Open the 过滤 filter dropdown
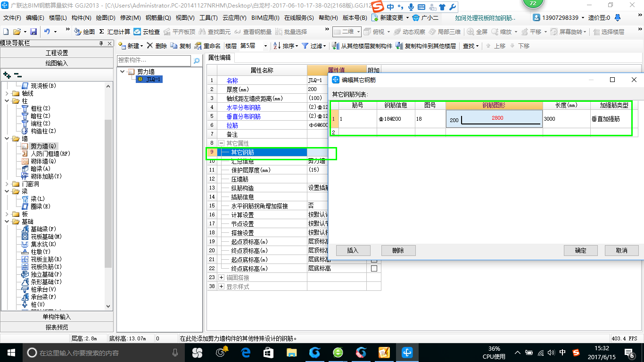 pos(325,46)
